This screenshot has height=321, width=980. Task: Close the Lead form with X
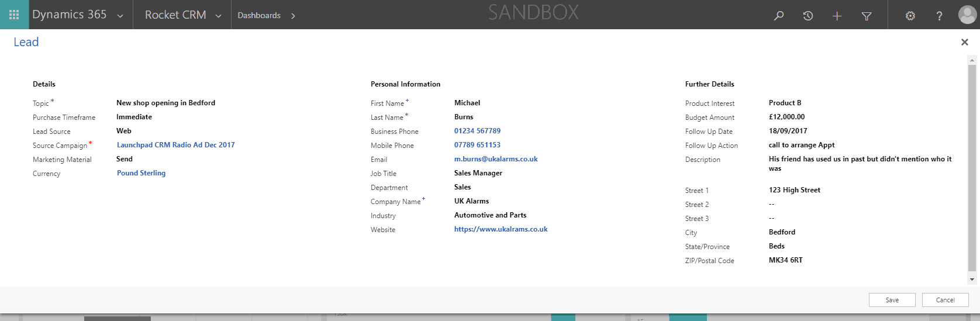[964, 42]
